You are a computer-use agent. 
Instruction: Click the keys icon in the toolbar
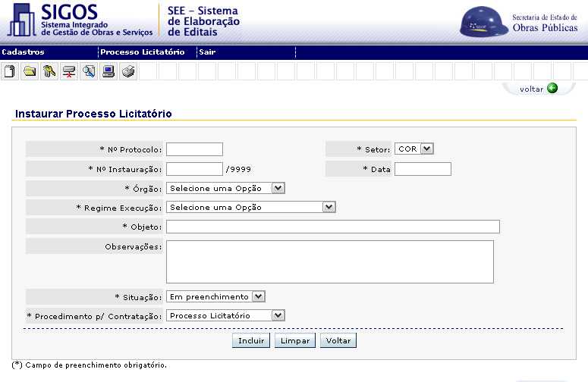tap(49, 72)
